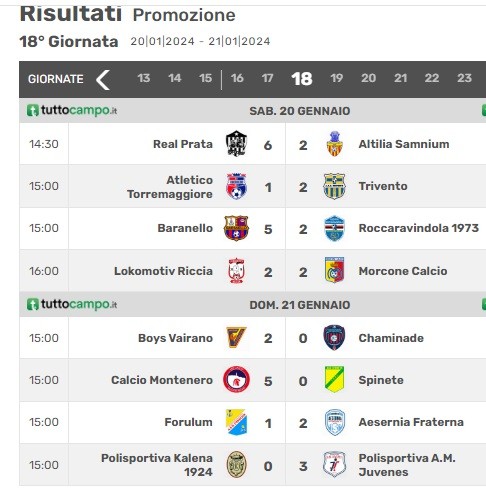Open the Aesernia Fraterna team page
This screenshot has height=492, width=486.
[411, 422]
